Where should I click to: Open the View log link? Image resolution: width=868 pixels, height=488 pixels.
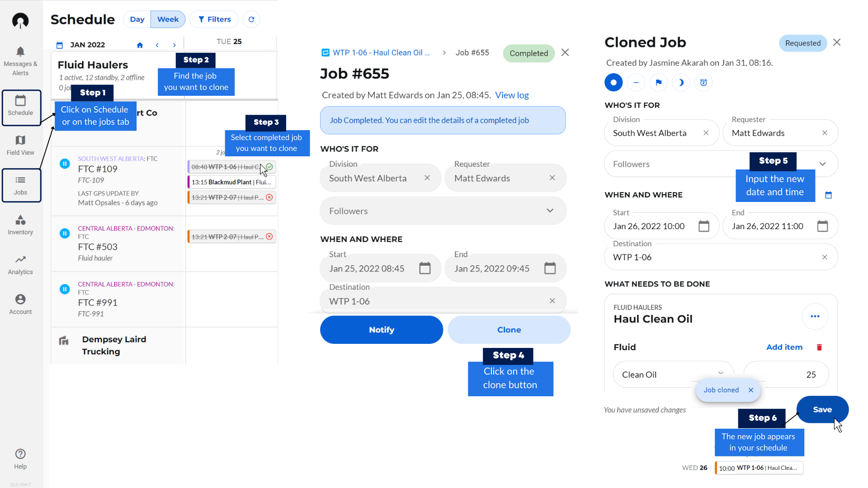tap(511, 95)
